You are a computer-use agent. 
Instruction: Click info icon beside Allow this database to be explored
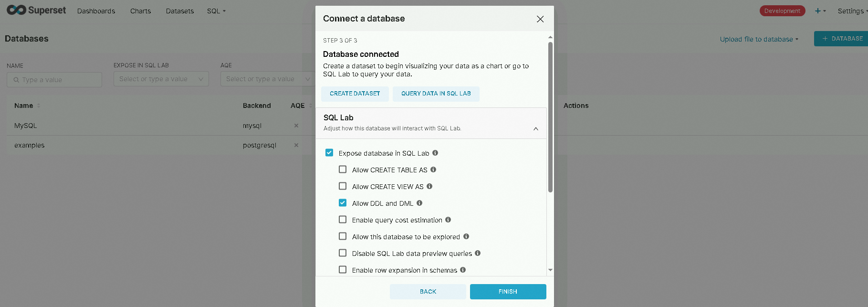[x=466, y=236]
